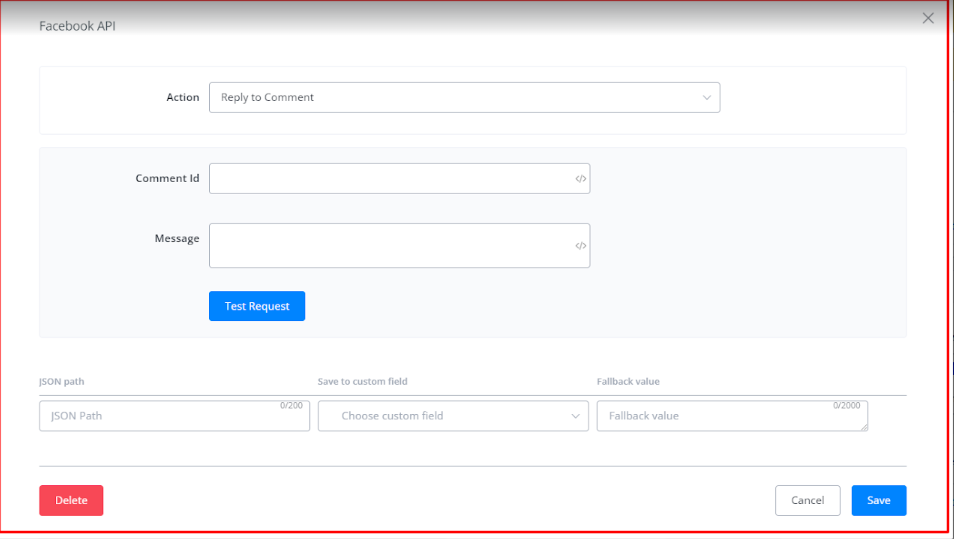Click the resize handle of Fallback value box
This screenshot has width=954, height=539.
click(x=863, y=427)
